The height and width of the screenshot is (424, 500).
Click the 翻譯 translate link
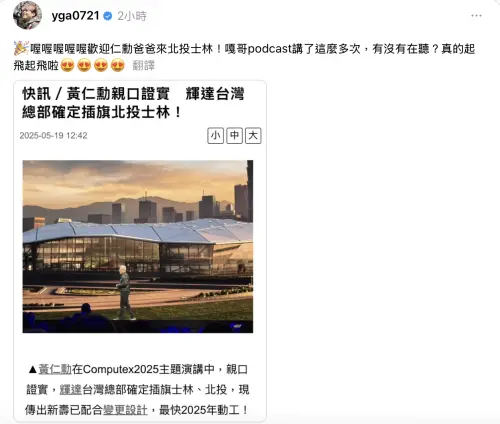click(x=144, y=65)
